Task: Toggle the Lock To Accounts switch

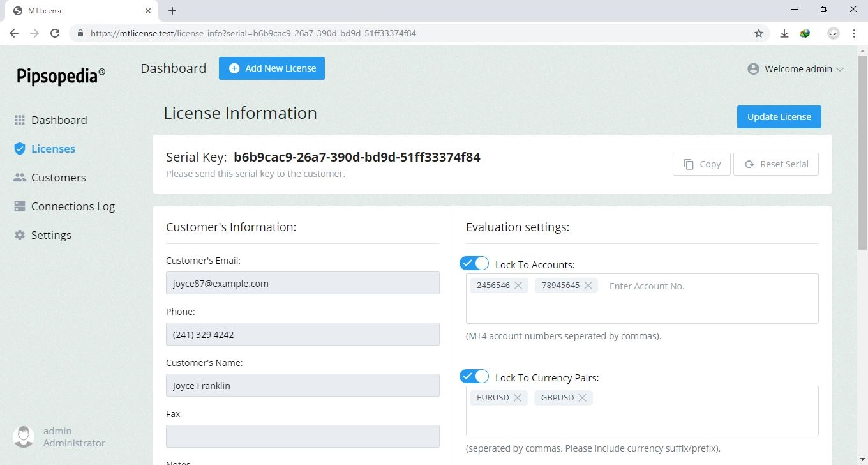Action: click(474, 263)
